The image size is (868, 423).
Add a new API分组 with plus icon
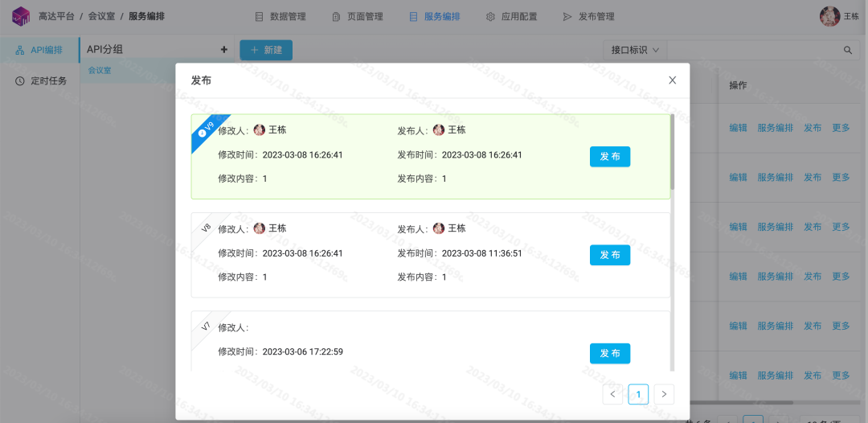[x=224, y=49]
